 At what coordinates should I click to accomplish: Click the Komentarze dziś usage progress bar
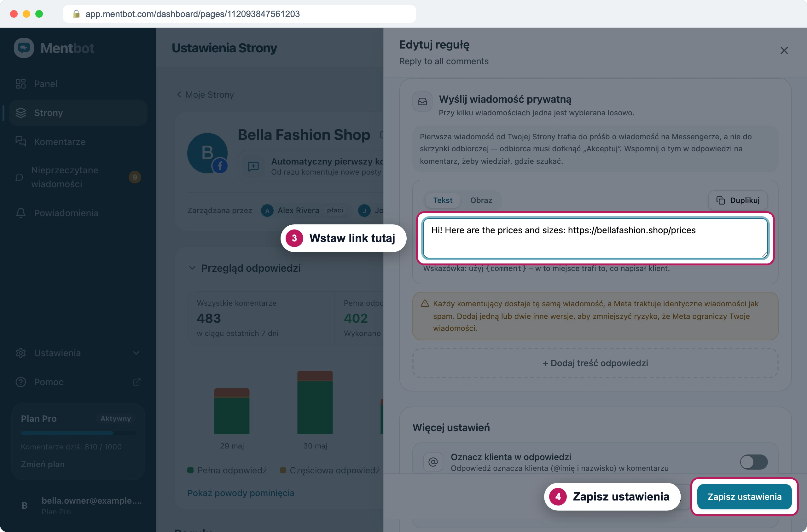[78, 433]
